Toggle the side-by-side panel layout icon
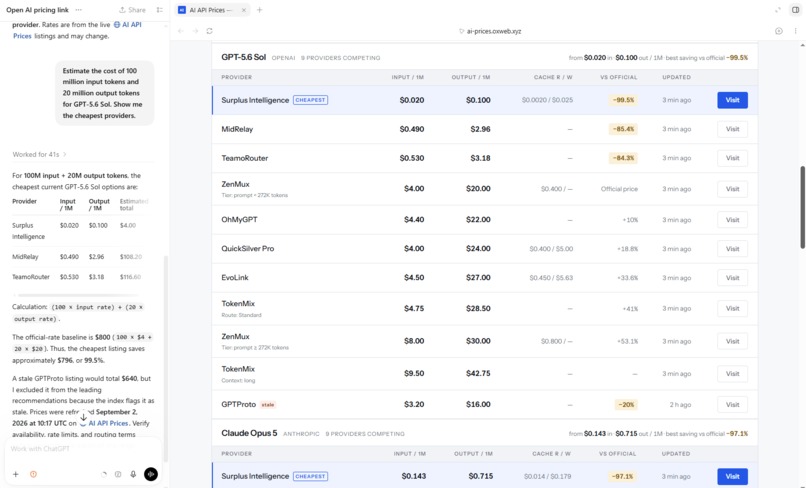 click(795, 10)
